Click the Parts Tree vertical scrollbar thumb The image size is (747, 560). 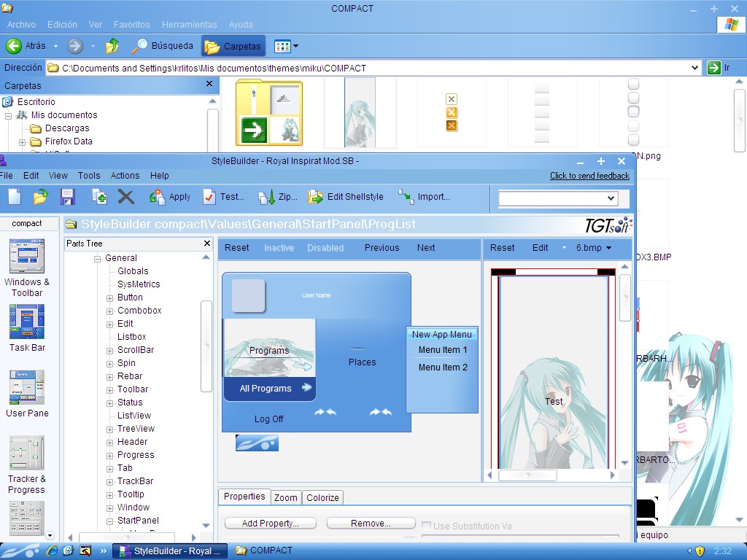coord(206,346)
